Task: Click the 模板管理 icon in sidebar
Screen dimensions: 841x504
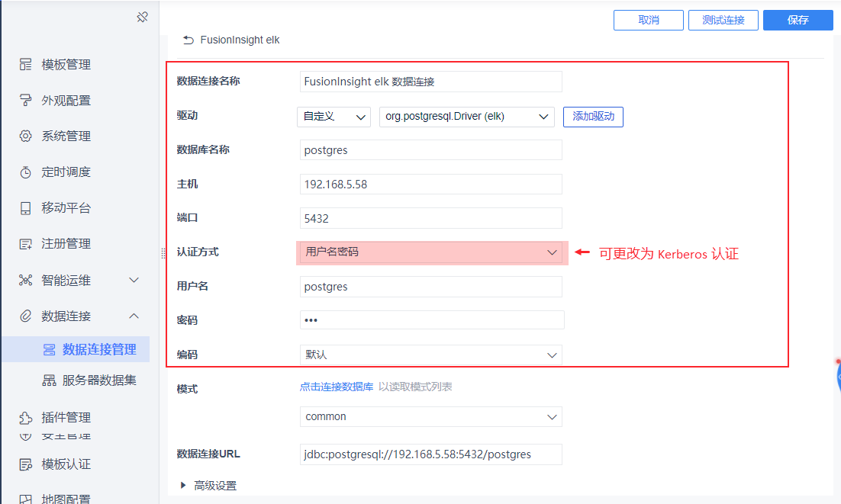Action: click(x=26, y=64)
